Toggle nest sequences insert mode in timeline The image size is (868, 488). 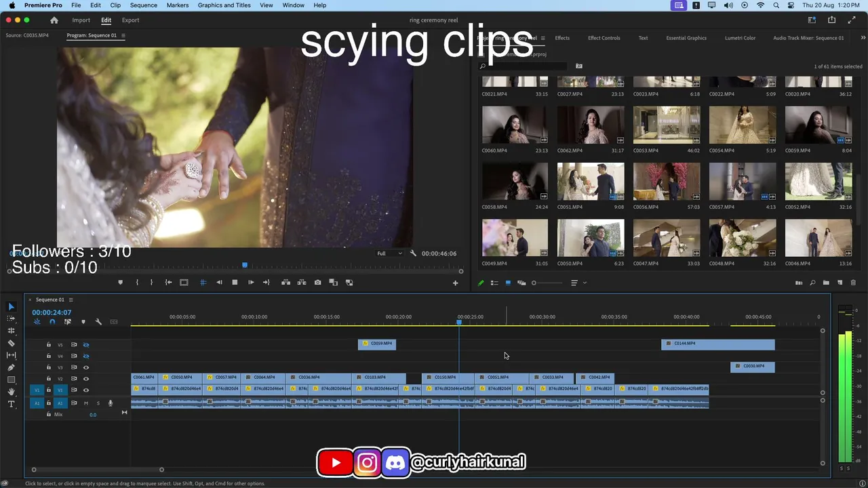(x=37, y=322)
